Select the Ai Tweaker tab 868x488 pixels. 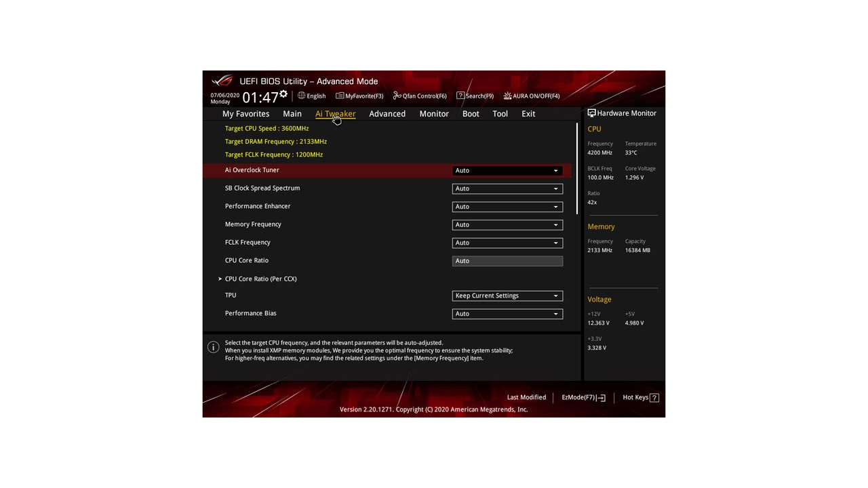(x=335, y=114)
